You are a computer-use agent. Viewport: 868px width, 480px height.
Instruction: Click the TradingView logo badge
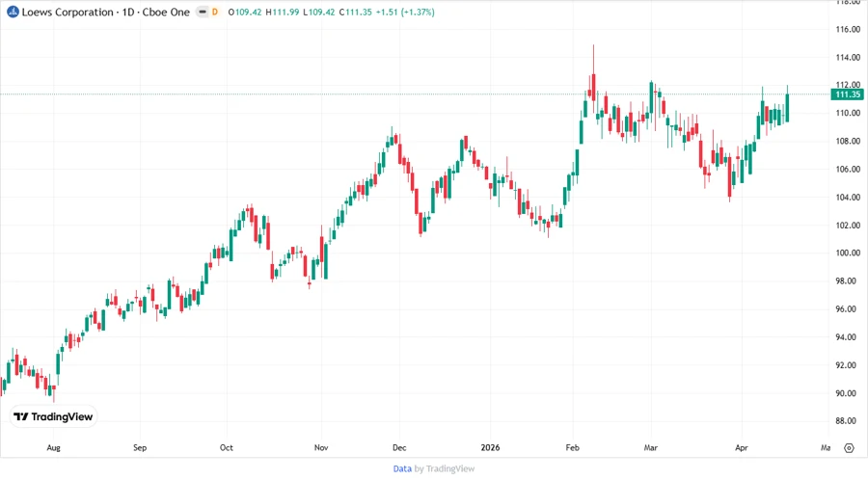click(54, 417)
